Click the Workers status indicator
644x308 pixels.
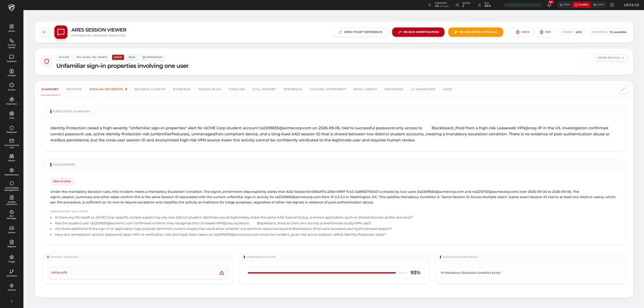[x=438, y=5]
